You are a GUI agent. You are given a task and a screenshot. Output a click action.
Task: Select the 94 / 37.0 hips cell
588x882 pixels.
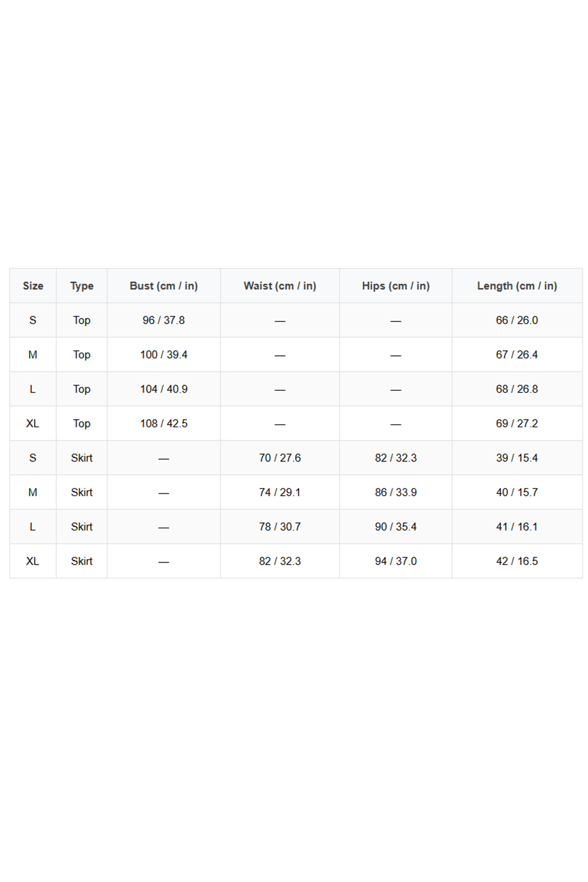[x=396, y=562]
